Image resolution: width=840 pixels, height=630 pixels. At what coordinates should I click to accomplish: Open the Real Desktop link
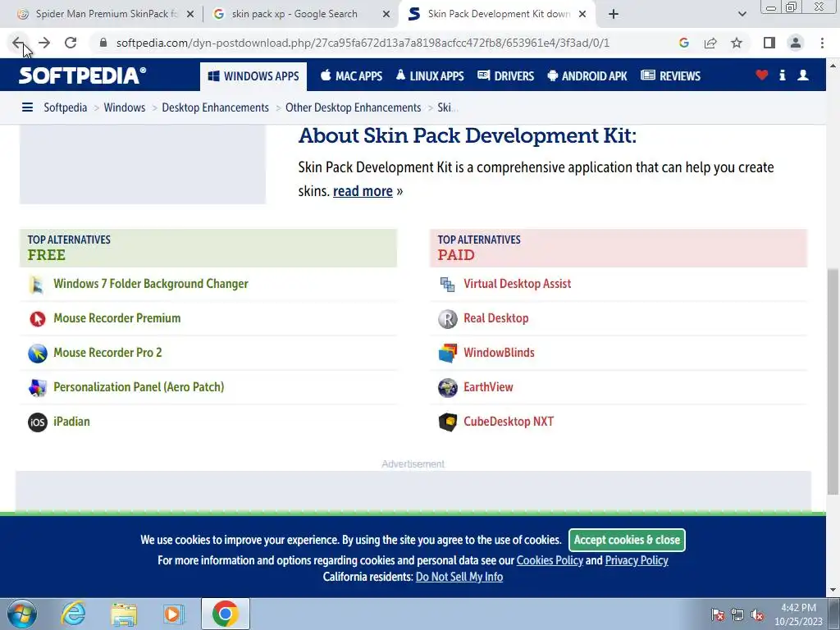[495, 318]
